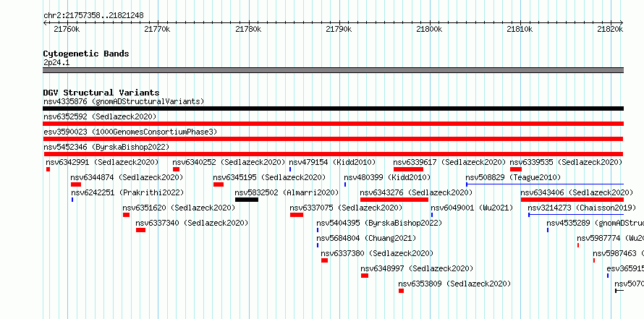Click the red glyph under nsv6340252

(x=177, y=169)
